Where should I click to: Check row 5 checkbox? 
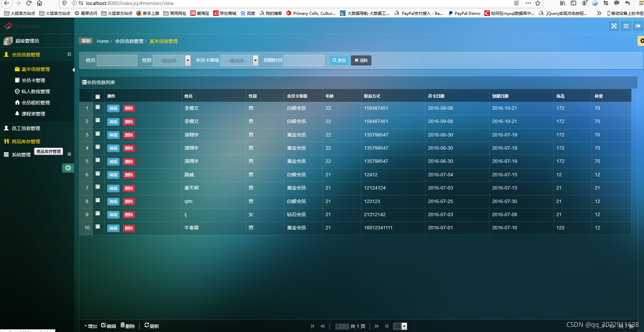click(x=97, y=160)
